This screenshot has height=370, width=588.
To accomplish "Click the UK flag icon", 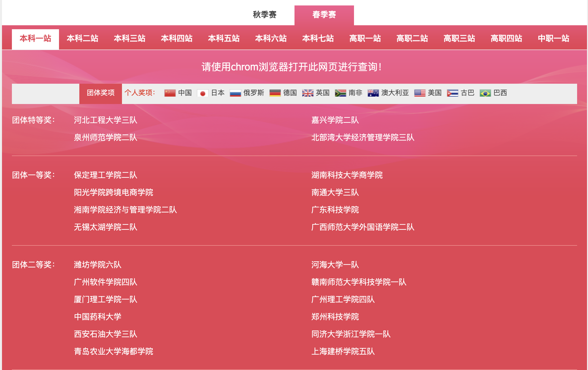I will point(308,93).
